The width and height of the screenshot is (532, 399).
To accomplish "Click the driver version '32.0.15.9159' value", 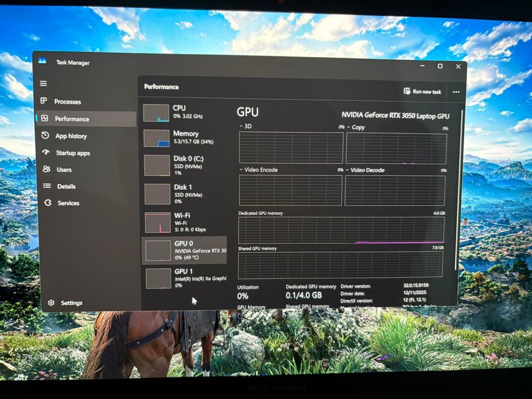I will click(416, 285).
